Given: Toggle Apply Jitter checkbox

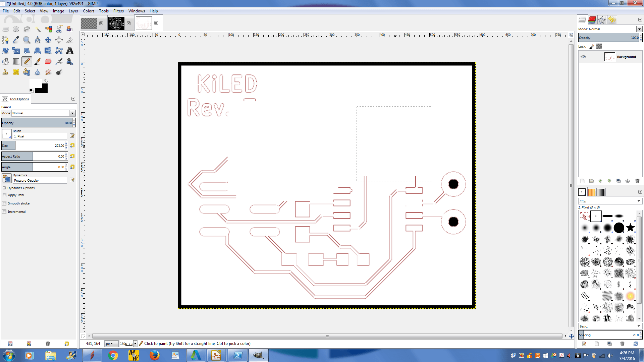Looking at the screenshot, I should 4,195.
